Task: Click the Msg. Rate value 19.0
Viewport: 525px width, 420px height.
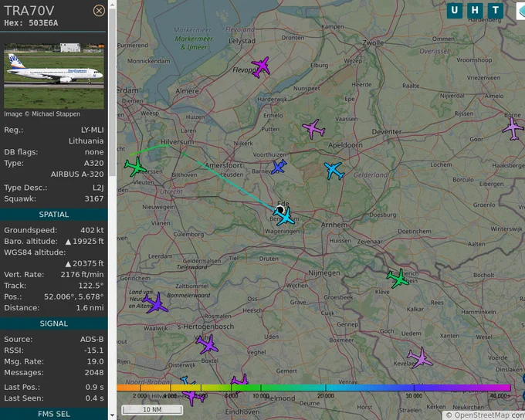Action: click(x=96, y=361)
